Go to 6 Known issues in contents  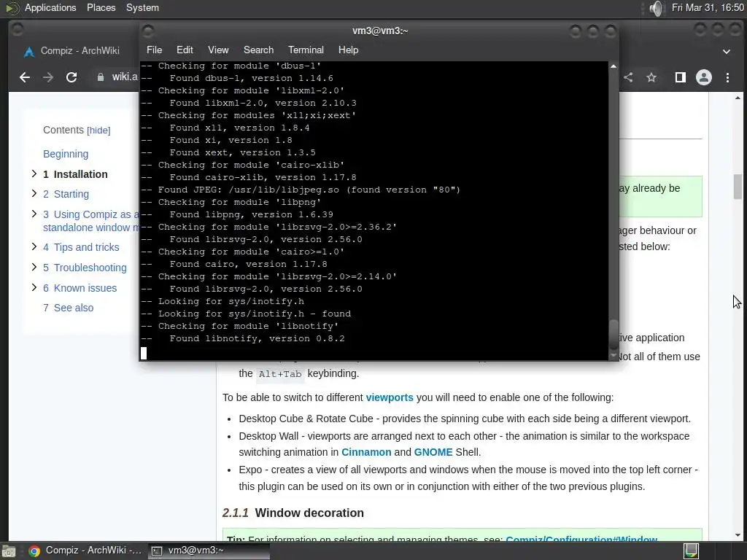pyautogui.click(x=80, y=288)
